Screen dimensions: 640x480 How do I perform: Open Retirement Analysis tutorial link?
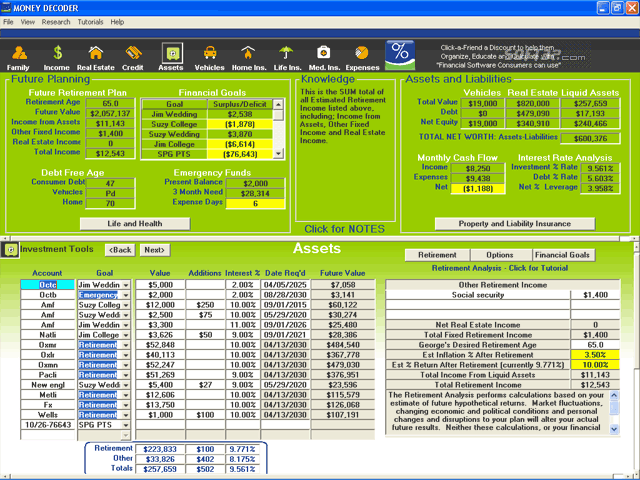[500, 268]
